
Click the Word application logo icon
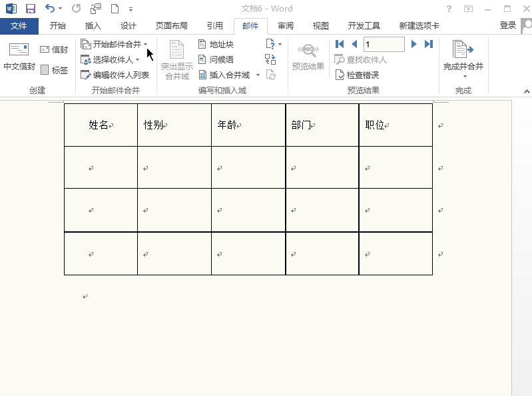click(x=11, y=9)
